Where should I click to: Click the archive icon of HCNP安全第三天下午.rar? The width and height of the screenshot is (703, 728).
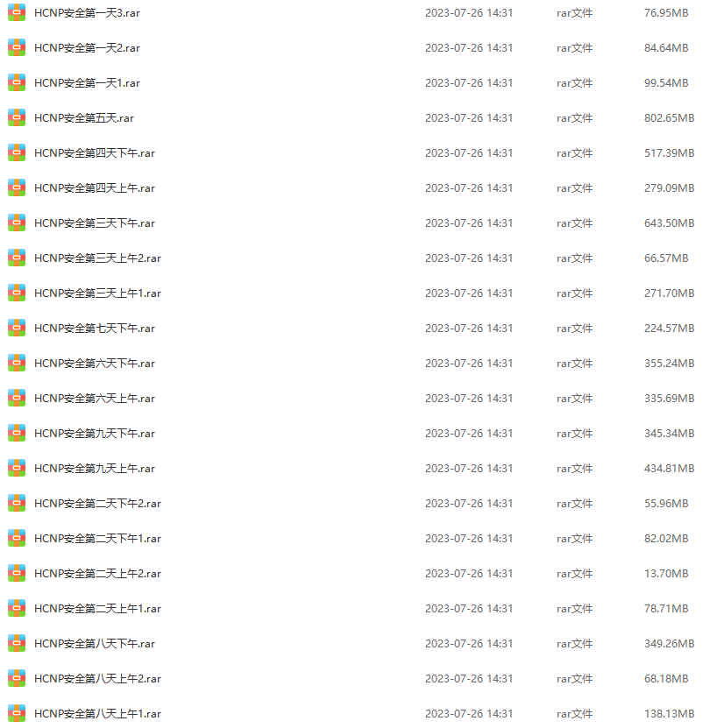pyautogui.click(x=17, y=223)
